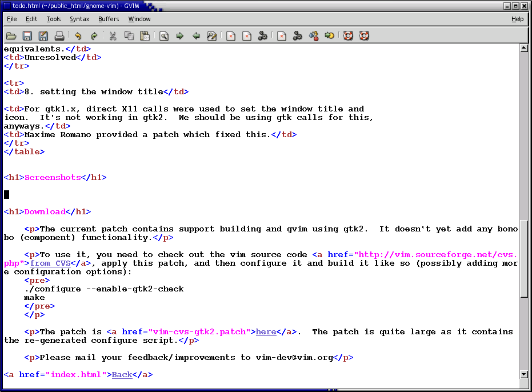The height and width of the screenshot is (392, 532).
Task: Click the Save All floppy-with-pencil icon
Action: pos(43,35)
